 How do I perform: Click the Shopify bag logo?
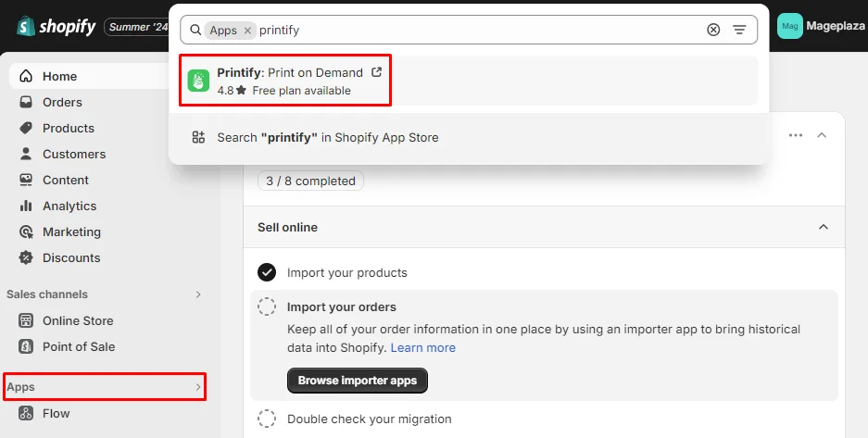(26, 26)
